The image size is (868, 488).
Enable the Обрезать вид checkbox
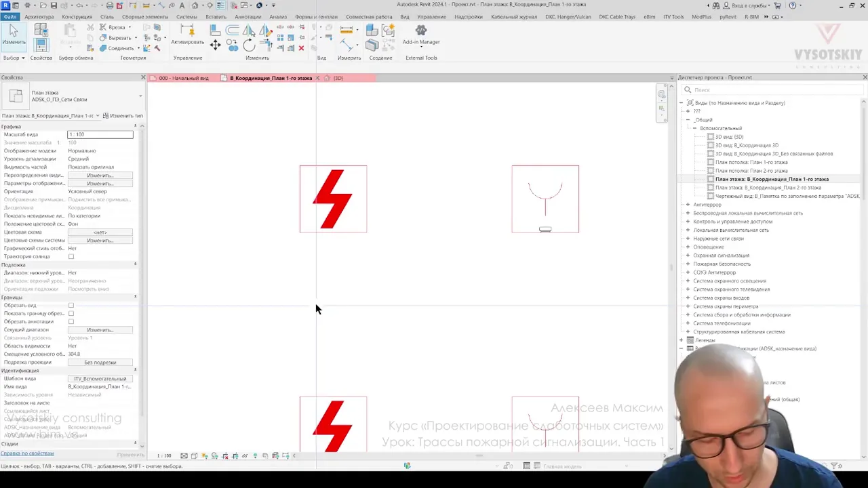(71, 306)
